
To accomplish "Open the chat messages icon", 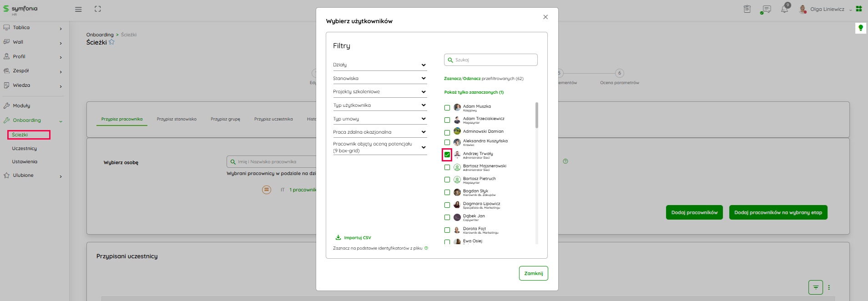I will (766, 9).
